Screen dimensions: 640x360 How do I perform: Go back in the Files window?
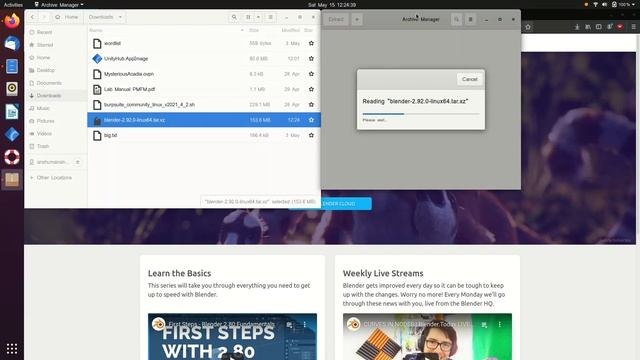click(x=32, y=17)
